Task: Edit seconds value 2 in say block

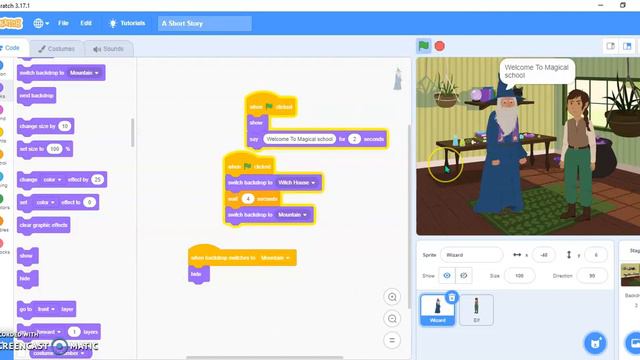Action: [x=354, y=139]
